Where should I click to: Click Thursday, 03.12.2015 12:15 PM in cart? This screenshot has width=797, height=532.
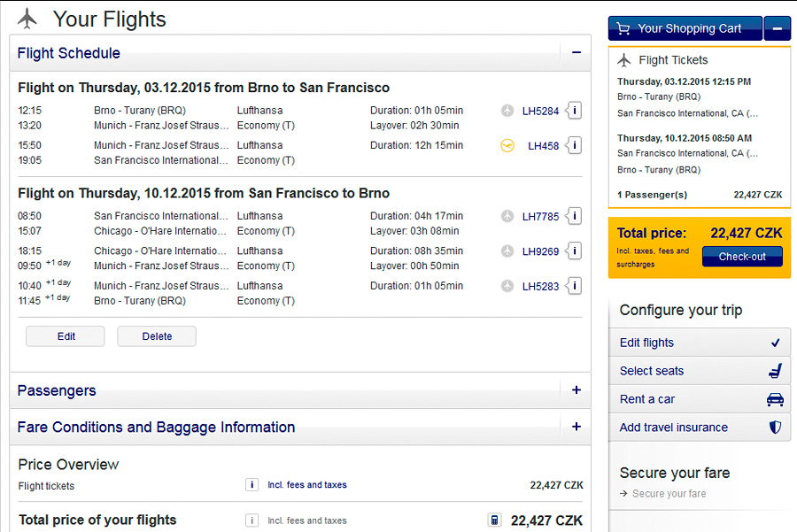[684, 81]
